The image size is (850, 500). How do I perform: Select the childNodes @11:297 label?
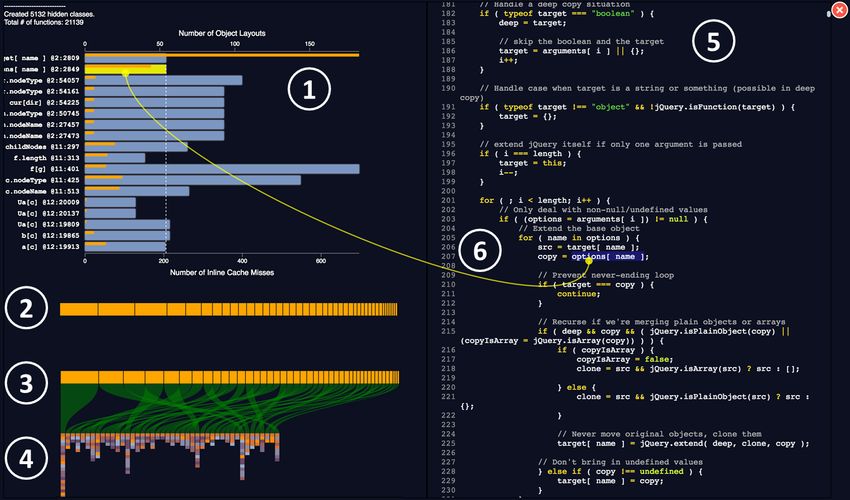tap(42, 147)
